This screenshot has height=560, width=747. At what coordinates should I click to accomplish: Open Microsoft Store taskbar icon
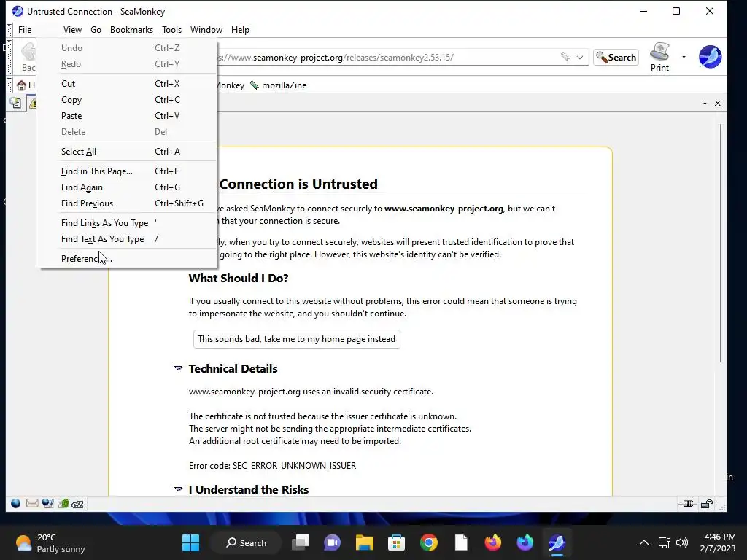pos(396,542)
